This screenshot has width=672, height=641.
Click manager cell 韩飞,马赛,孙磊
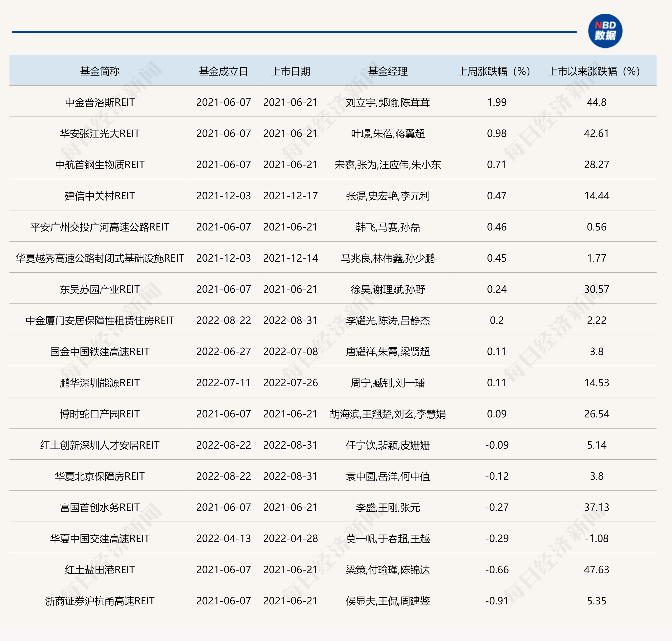[x=388, y=227]
